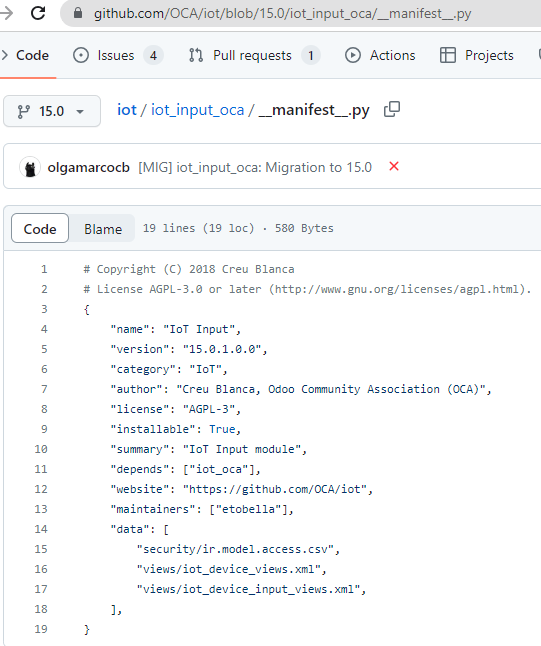This screenshot has height=646, width=541.
Task: Click the website https://github.com/OCA/iot line
Action: pyautogui.click(x=241, y=489)
